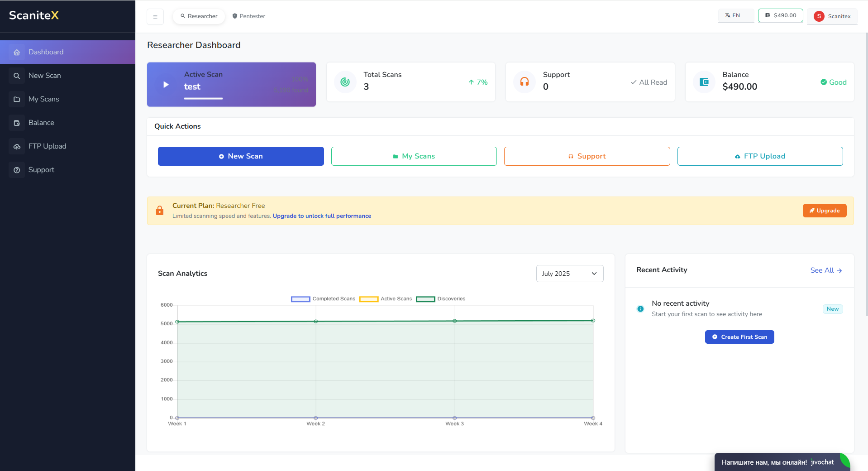Click the red S user avatar
868x471 pixels.
[819, 16]
